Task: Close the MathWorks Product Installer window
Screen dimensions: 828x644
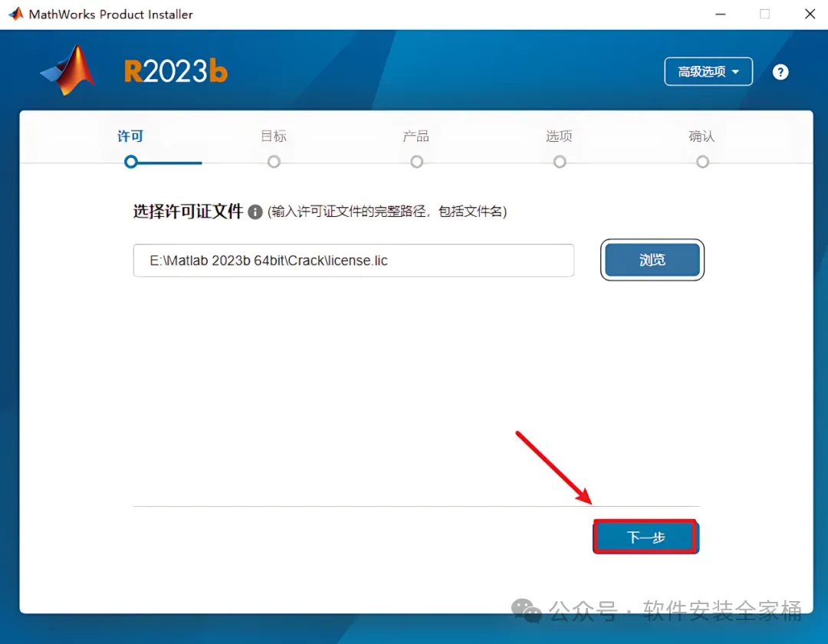Action: 810,15
